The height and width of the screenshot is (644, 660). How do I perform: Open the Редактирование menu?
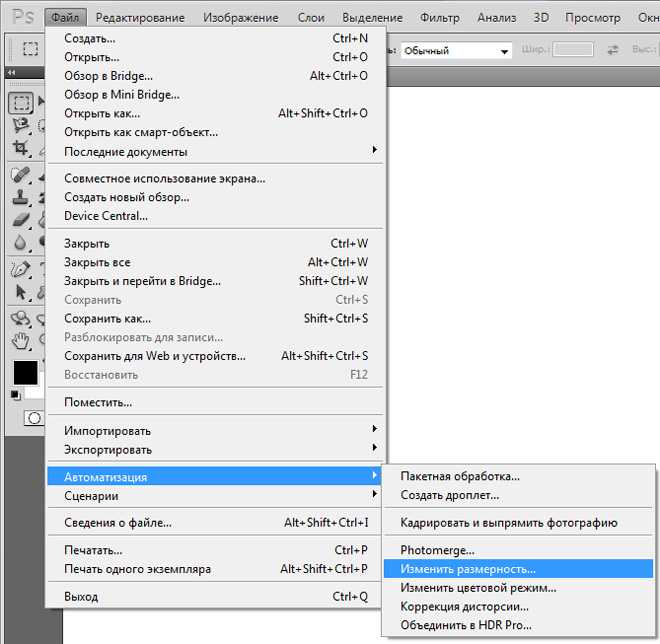[140, 18]
